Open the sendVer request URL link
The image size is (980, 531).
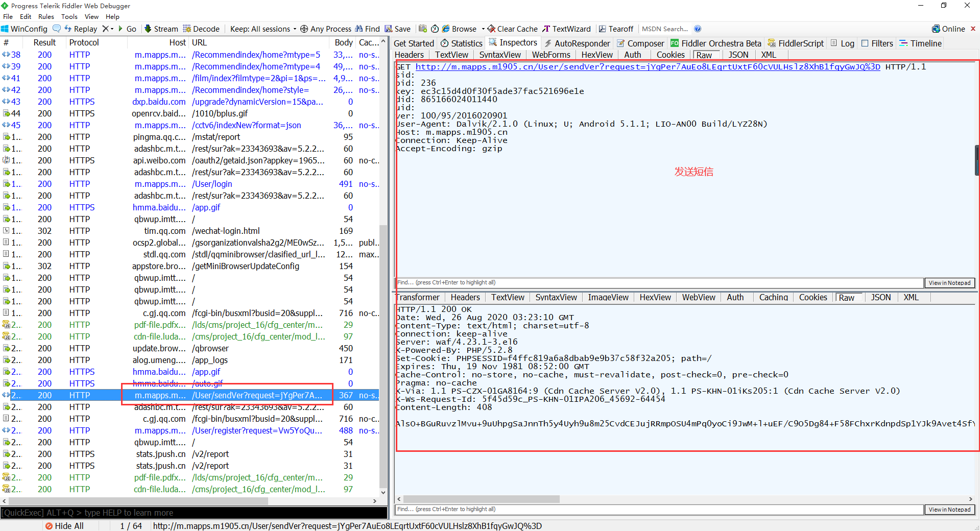(648, 67)
